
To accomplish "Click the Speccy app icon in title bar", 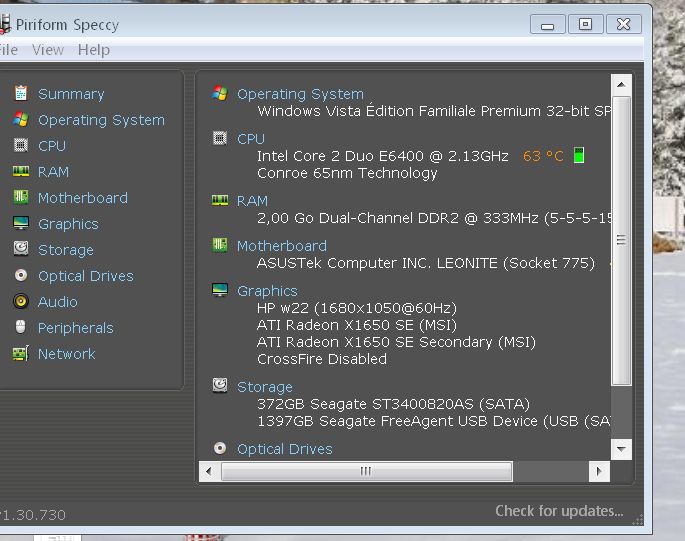I will click(4, 24).
